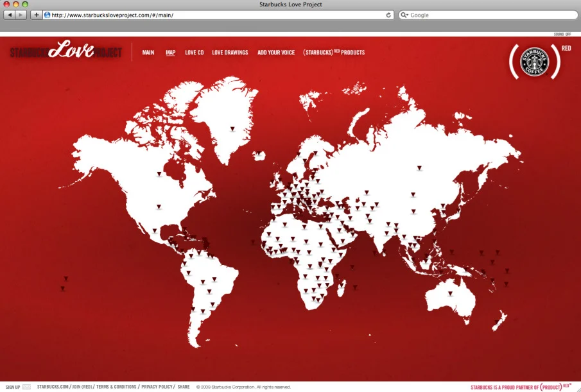
Task: Click the 2009 Starbucks Corporation copyright text
Action: (243, 387)
